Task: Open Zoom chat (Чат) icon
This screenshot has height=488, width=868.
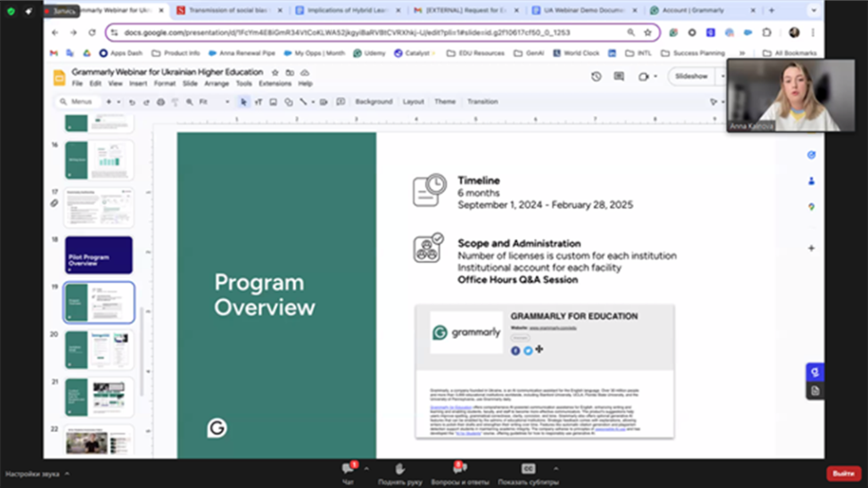Action: pos(348,470)
